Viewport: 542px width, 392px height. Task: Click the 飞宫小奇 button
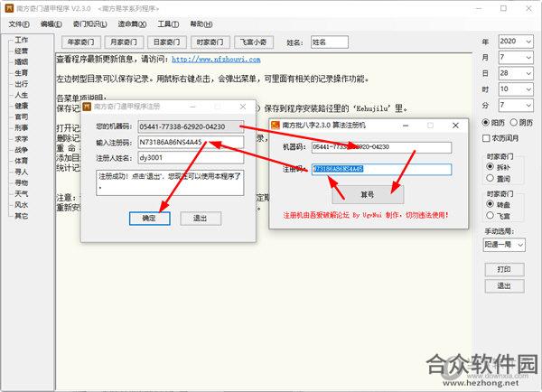pos(253,42)
